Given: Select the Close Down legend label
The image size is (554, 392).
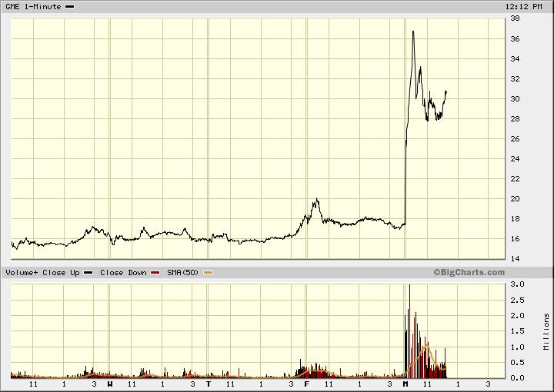Looking at the screenshot, I should click(123, 273).
